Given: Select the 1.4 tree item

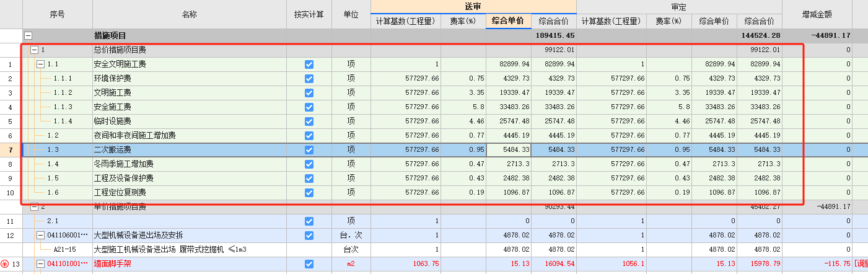Looking at the screenshot, I should pos(54,164).
